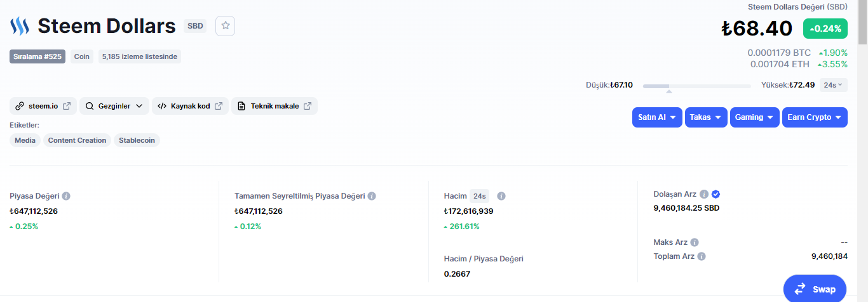Viewport: 868px width, 302px height.
Task: Click the info icon beside Toplam Arz
Action: (x=702, y=256)
